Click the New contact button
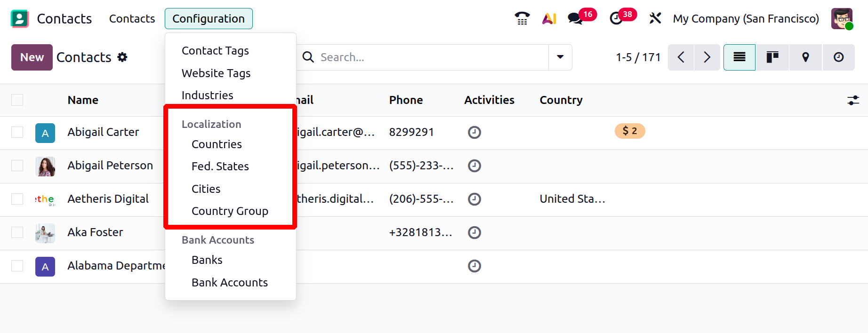868x333 pixels. click(32, 57)
